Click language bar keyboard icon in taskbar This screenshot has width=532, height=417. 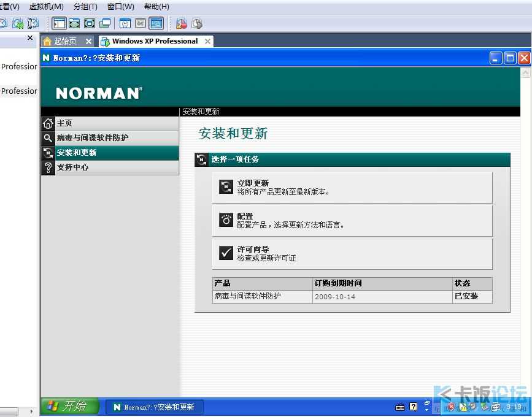[x=400, y=407]
